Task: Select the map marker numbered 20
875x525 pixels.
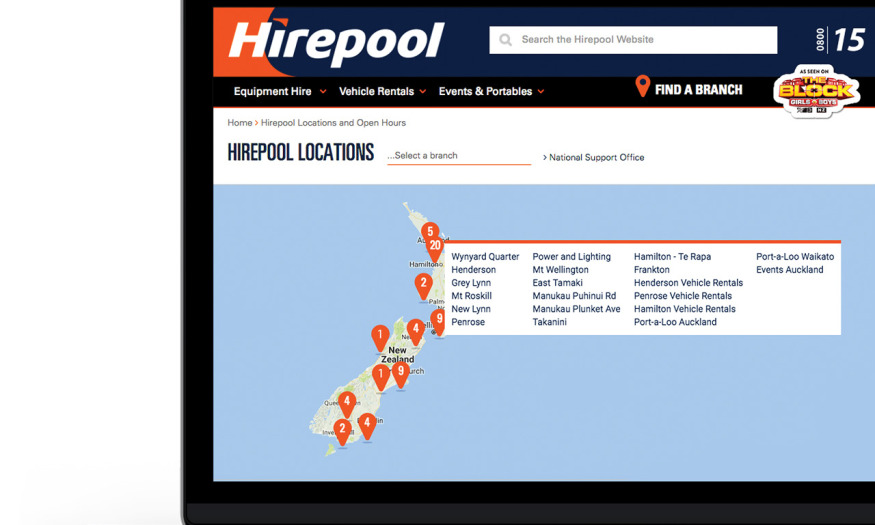Action: [435, 248]
